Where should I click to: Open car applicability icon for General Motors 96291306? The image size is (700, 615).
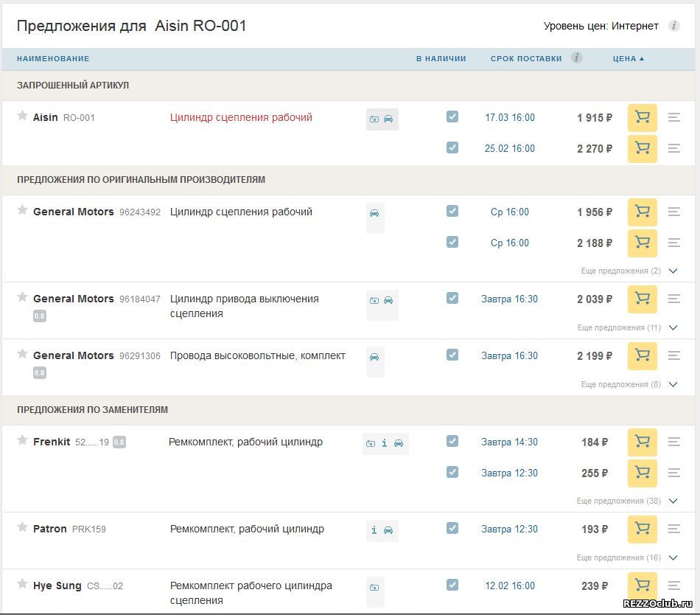coord(374,357)
